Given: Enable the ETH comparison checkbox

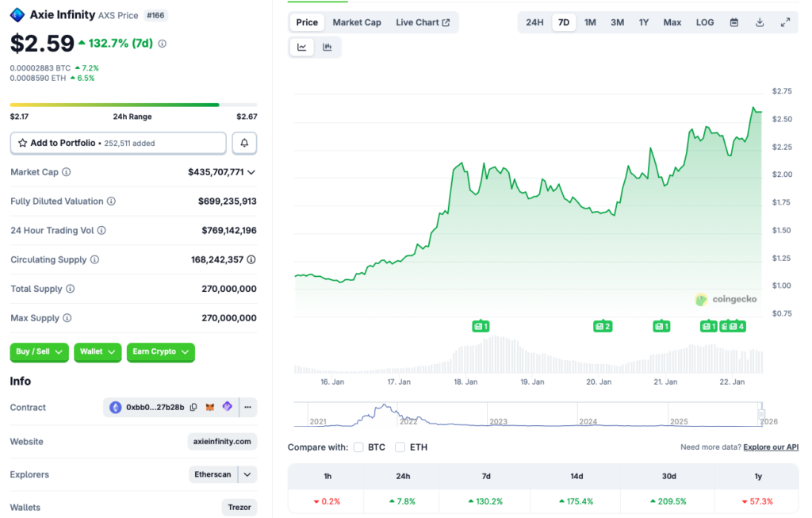Looking at the screenshot, I should tap(400, 447).
